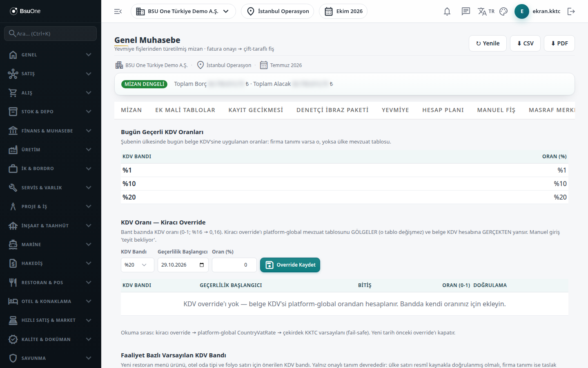588x368 pixels.
Task: Click the BsuOne logo
Action: click(25, 11)
